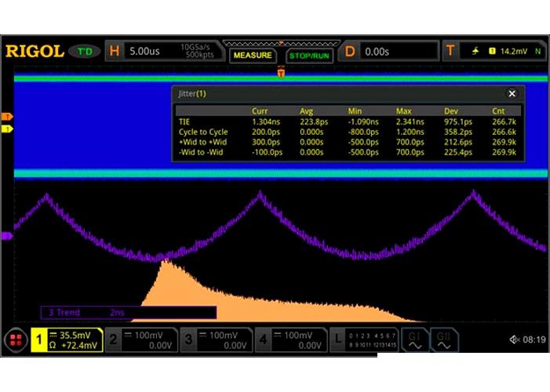Open the D delay settings label
Screen dimensions: 550x392
(349, 52)
